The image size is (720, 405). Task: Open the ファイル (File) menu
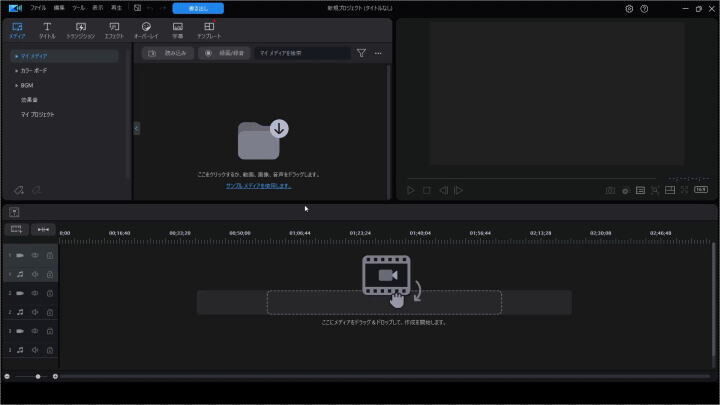(38, 8)
